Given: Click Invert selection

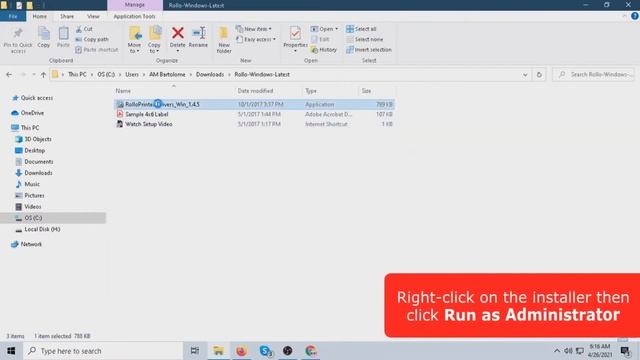Looking at the screenshot, I should pyautogui.click(x=369, y=49).
